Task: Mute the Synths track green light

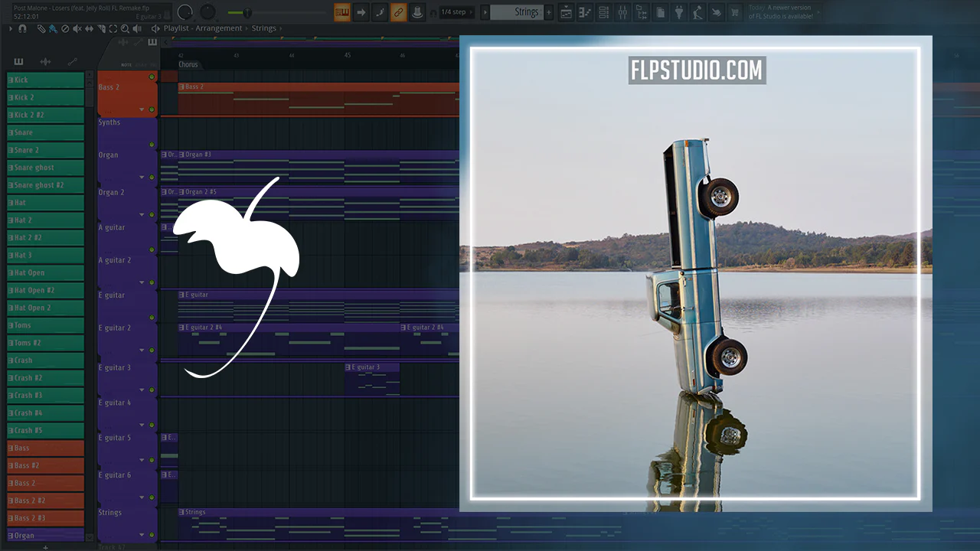Action: (x=152, y=145)
